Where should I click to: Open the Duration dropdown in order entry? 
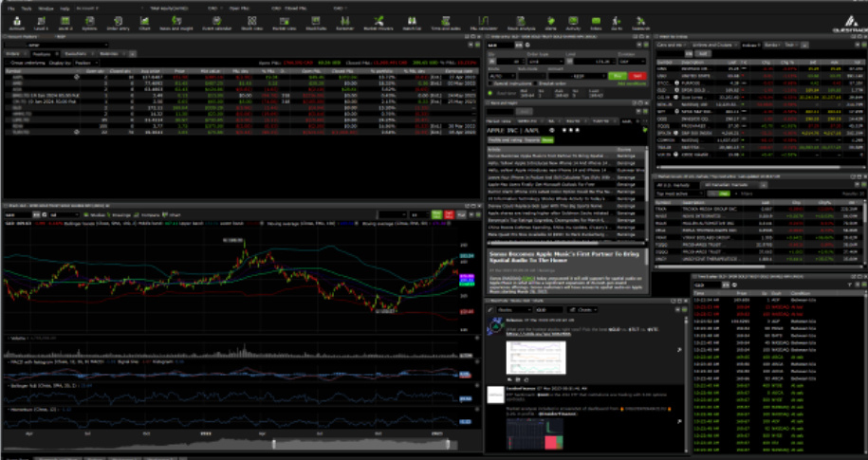pos(632,62)
